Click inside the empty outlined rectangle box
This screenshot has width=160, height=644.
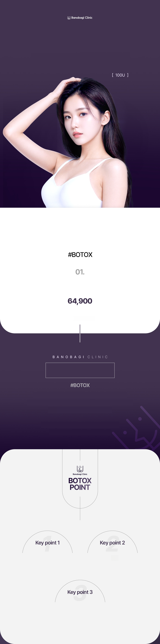[80, 370]
